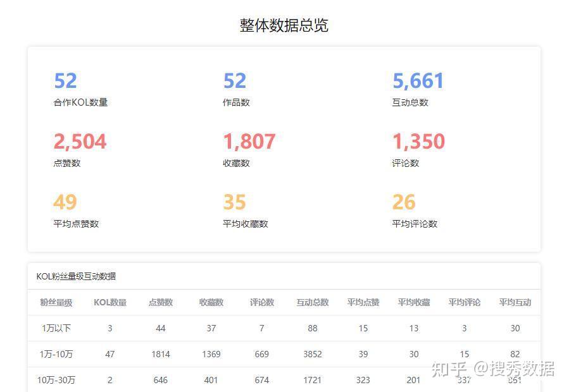Click the "平均评论数" stat label

pyautogui.click(x=415, y=224)
